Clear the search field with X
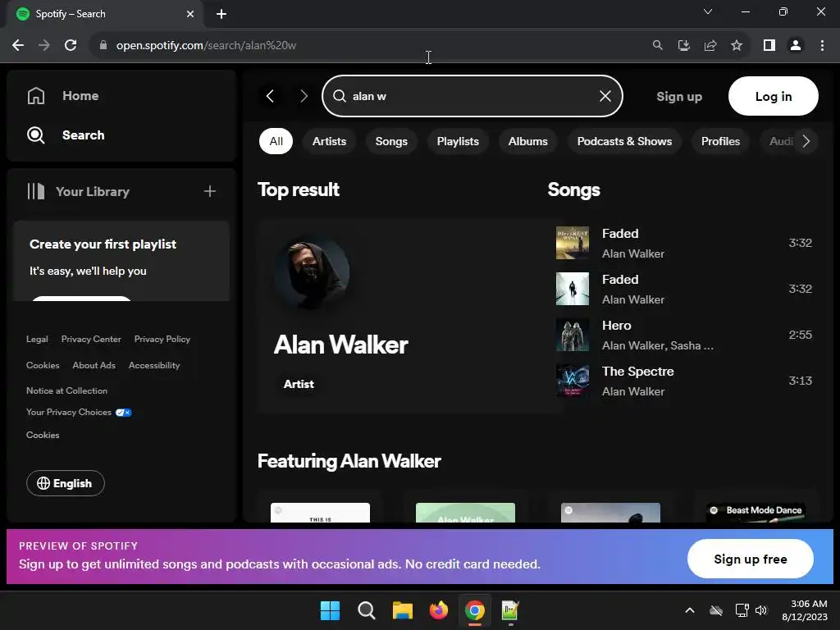The width and height of the screenshot is (840, 630). [605, 96]
